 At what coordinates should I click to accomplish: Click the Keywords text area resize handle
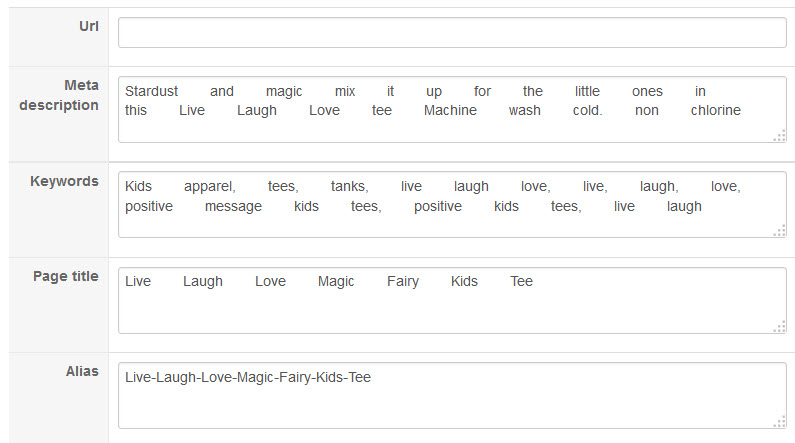779,231
